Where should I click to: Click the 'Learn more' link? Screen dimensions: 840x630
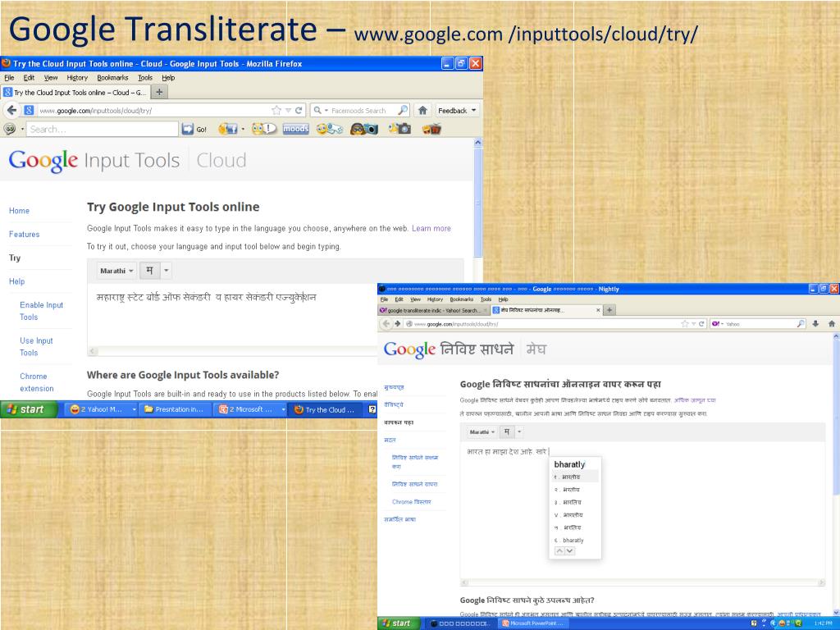tap(431, 228)
